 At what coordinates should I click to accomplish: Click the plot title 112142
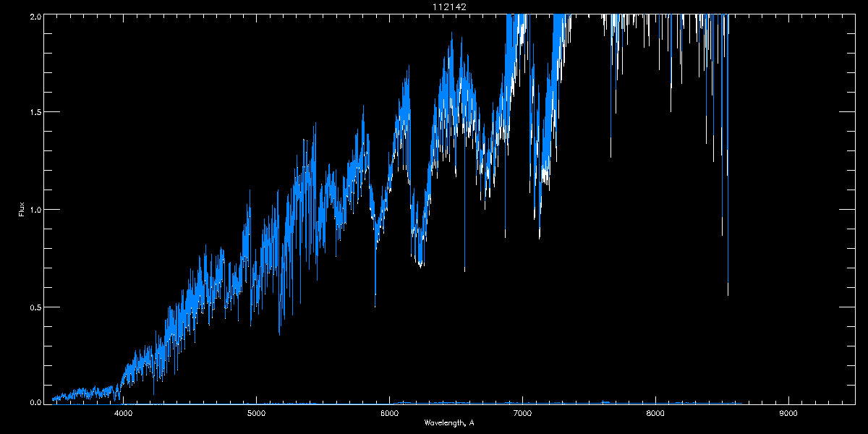click(448, 7)
